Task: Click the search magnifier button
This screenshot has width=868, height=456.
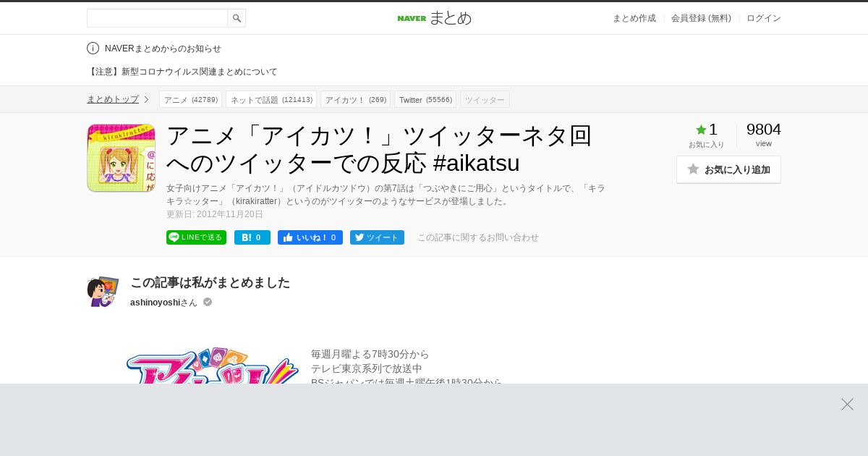Action: (x=237, y=18)
